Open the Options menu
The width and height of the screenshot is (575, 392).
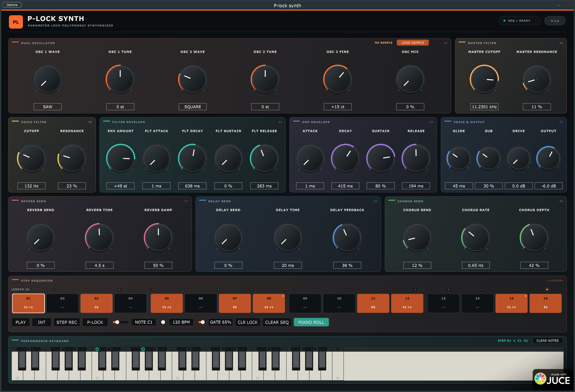pyautogui.click(x=12, y=5)
